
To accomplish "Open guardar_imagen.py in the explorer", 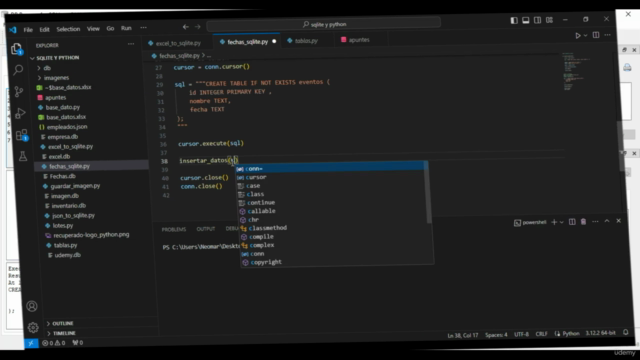I will pos(75,186).
